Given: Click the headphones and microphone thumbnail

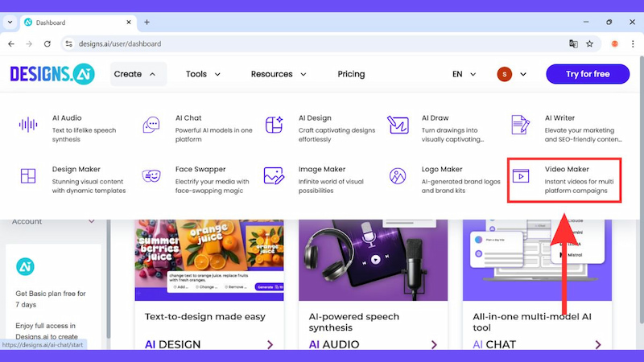Looking at the screenshot, I should (373, 260).
